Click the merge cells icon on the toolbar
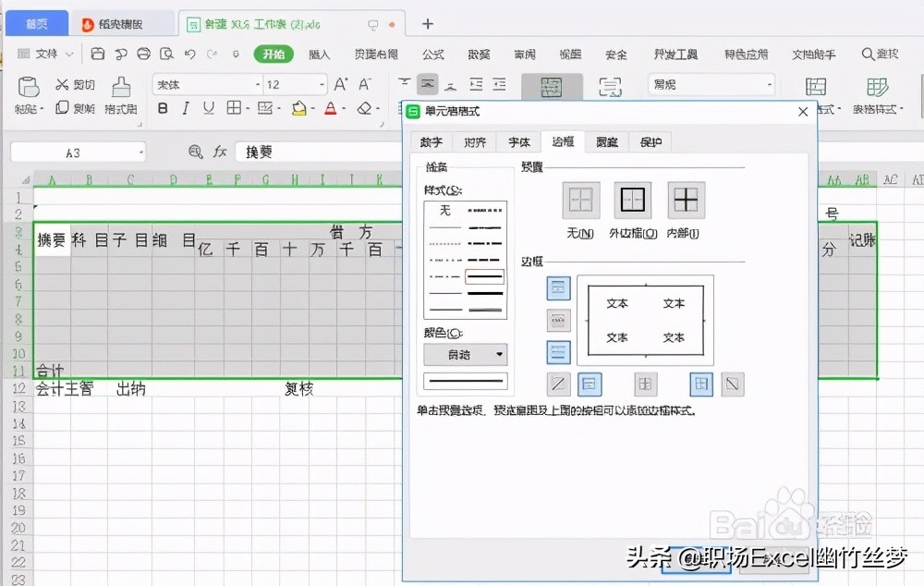Screen dimensions: 924x586 pyautogui.click(x=552, y=85)
